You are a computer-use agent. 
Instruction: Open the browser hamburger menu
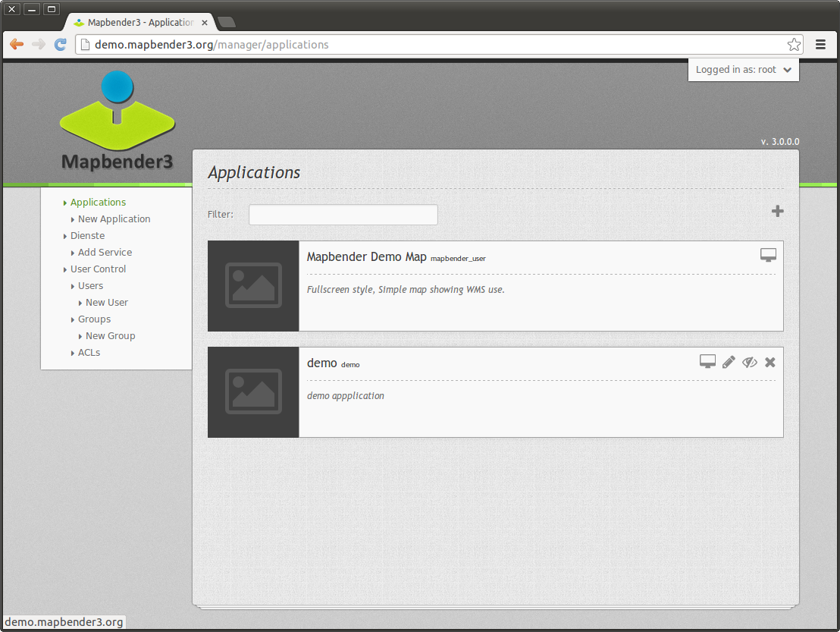click(820, 45)
